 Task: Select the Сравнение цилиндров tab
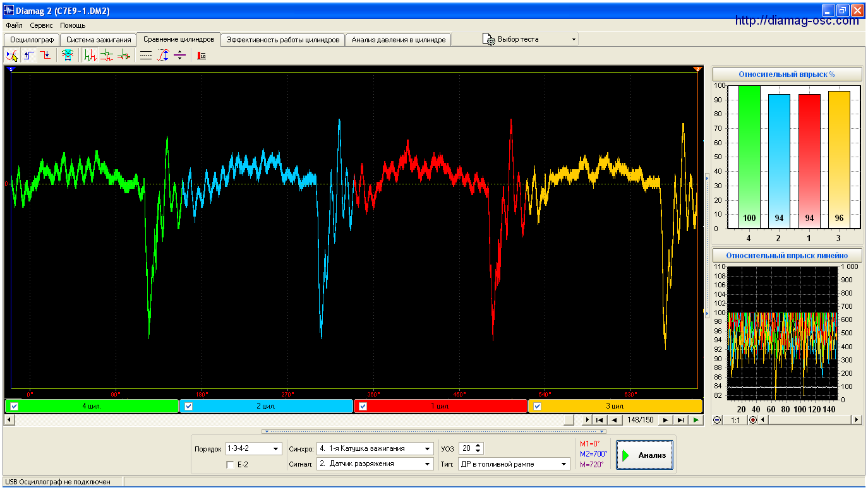[179, 39]
